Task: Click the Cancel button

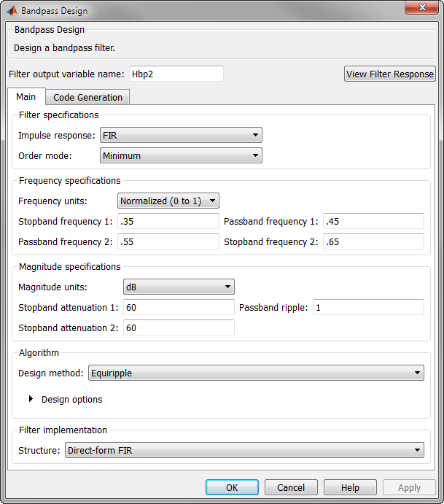Action: point(291,487)
